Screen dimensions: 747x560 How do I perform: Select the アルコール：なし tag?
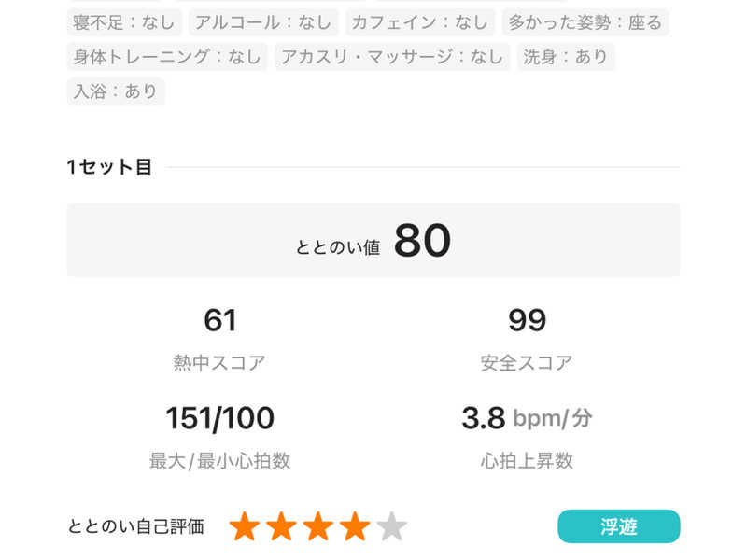pos(263,22)
